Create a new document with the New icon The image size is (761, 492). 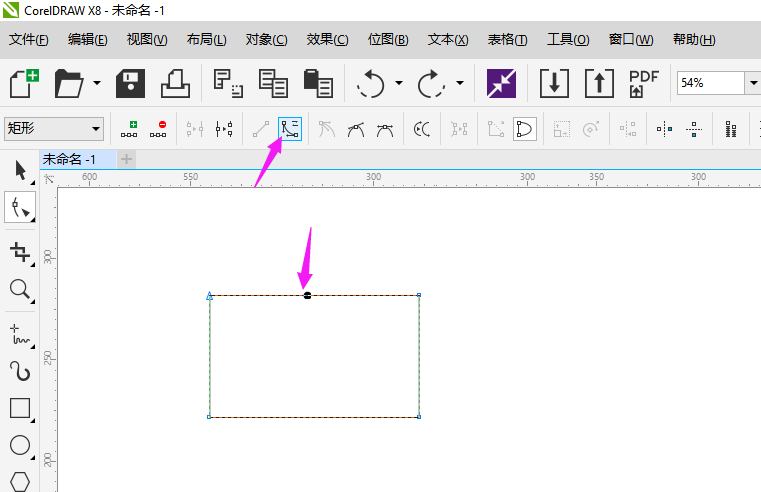24,83
